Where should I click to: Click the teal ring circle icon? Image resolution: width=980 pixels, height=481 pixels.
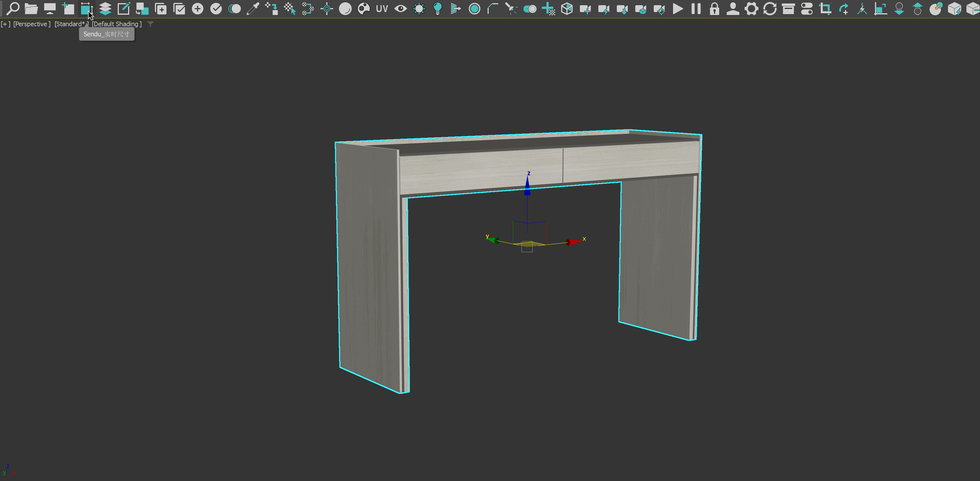[474, 8]
